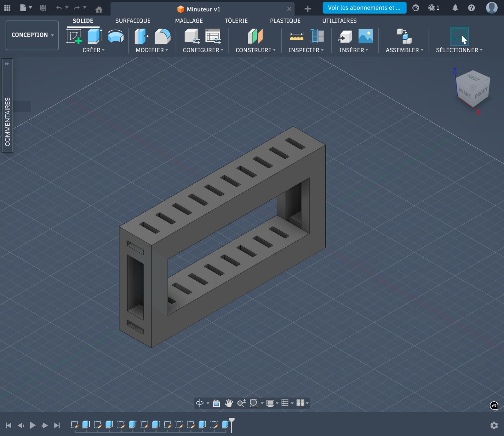Image resolution: width=504 pixels, height=436 pixels.
Task: Select the Revolve tool icon
Action: (116, 36)
